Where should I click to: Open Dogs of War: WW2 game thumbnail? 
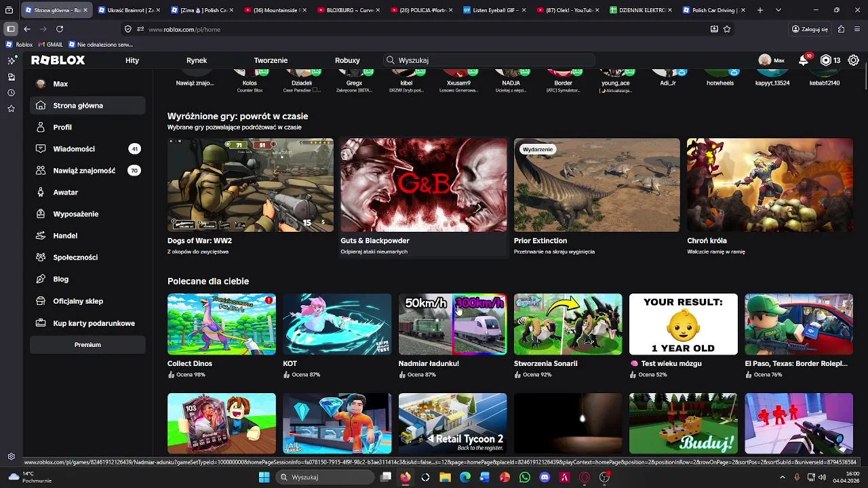(x=250, y=185)
